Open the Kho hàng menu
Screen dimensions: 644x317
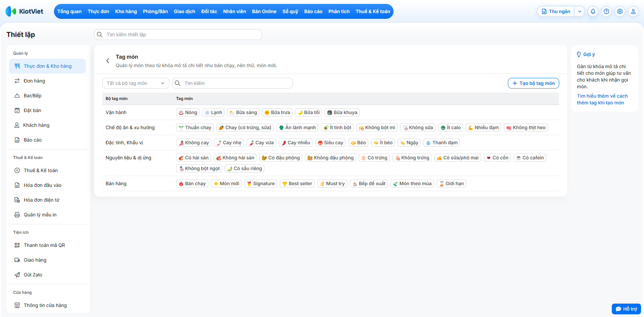coord(126,11)
